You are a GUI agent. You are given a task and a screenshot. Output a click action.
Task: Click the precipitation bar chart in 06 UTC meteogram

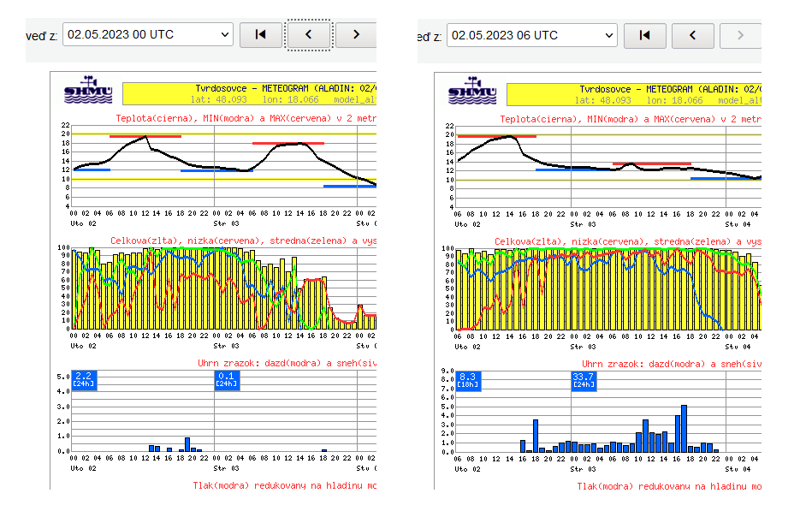click(x=608, y=415)
